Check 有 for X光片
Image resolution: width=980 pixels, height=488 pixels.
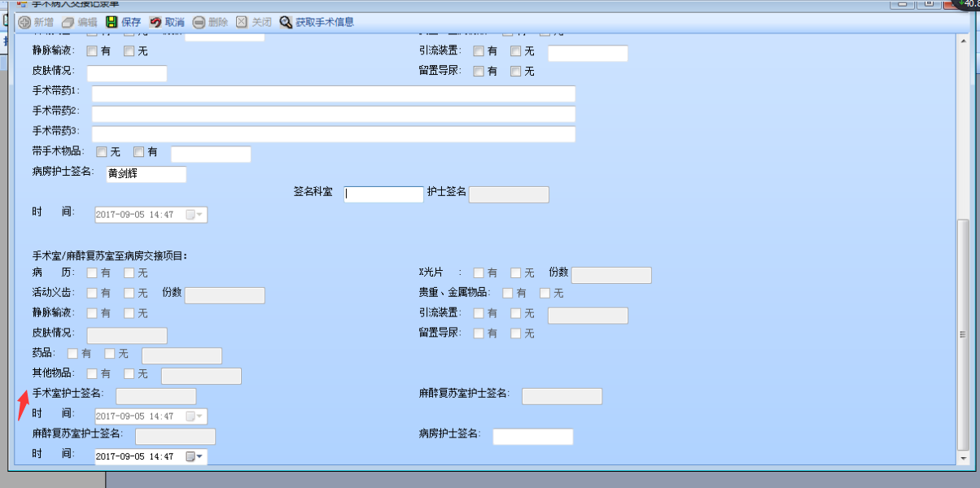click(x=479, y=272)
